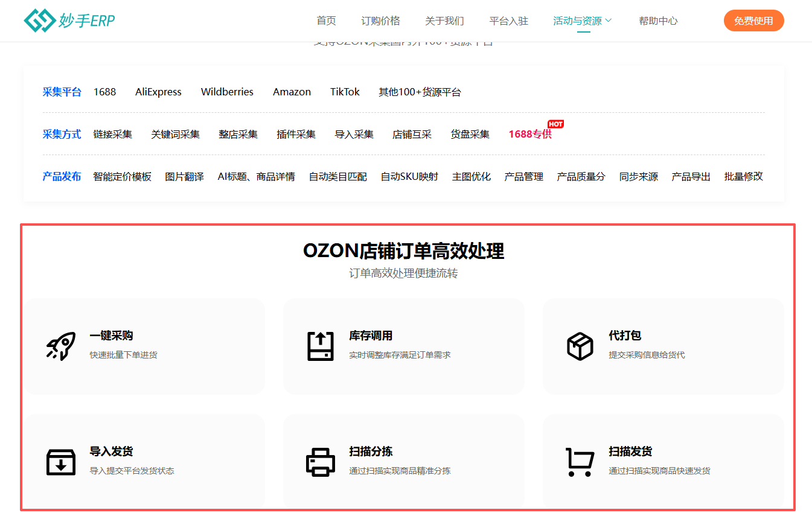Select the 订购价格 menu item
The height and width of the screenshot is (513, 812).
[x=380, y=20]
